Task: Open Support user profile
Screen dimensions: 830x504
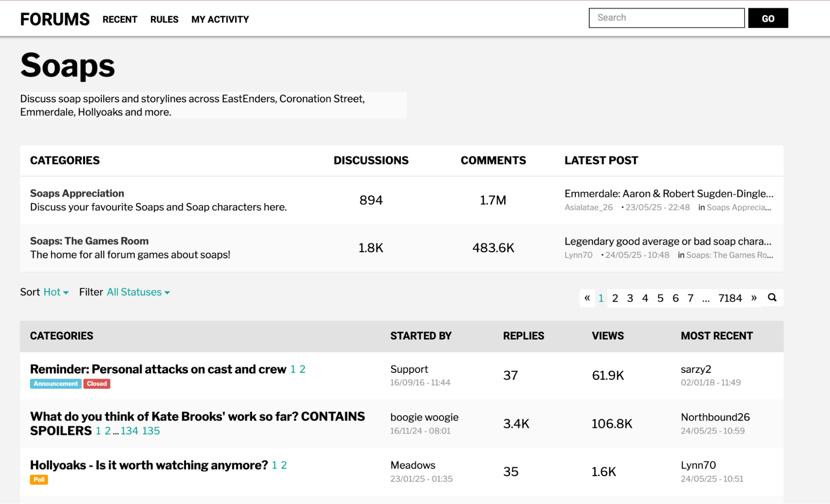Action: pyautogui.click(x=409, y=369)
